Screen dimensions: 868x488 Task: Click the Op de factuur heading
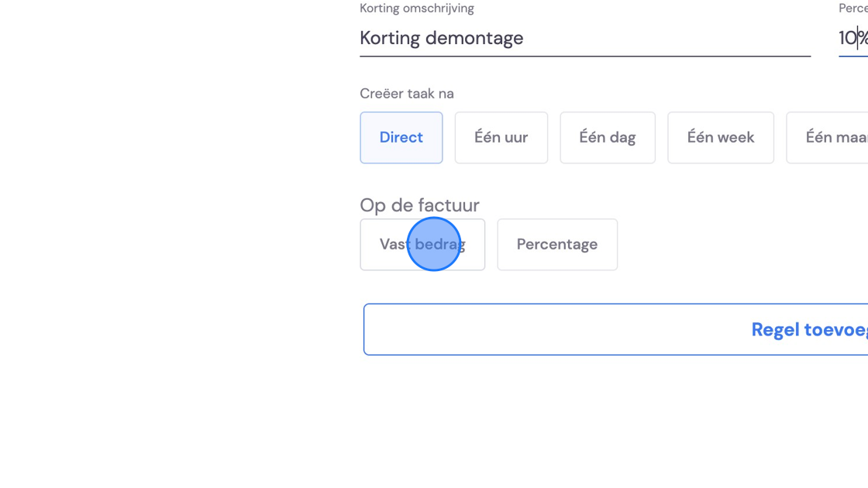click(x=419, y=205)
